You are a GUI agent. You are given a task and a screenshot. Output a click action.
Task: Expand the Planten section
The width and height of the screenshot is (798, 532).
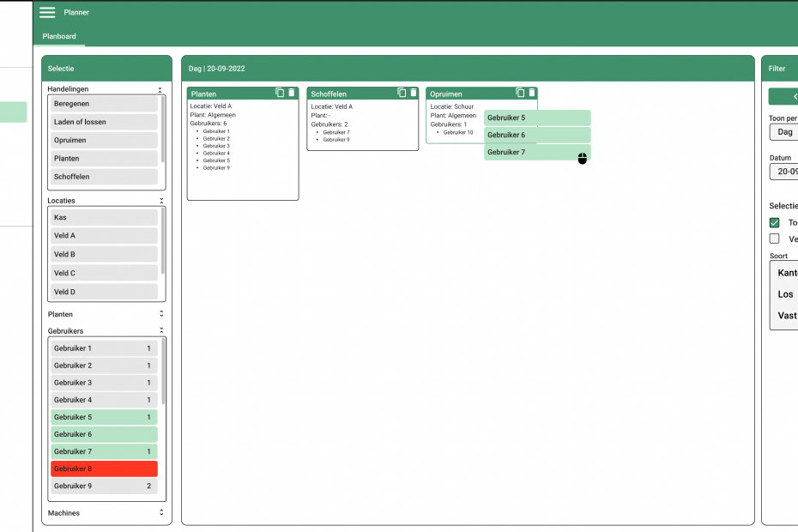tap(160, 315)
